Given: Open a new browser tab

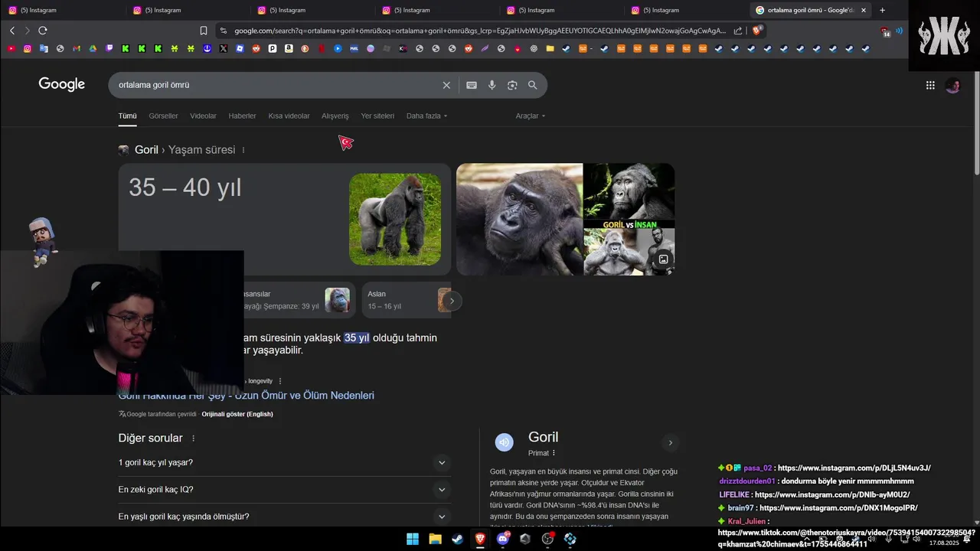Looking at the screenshot, I should pos(882,10).
